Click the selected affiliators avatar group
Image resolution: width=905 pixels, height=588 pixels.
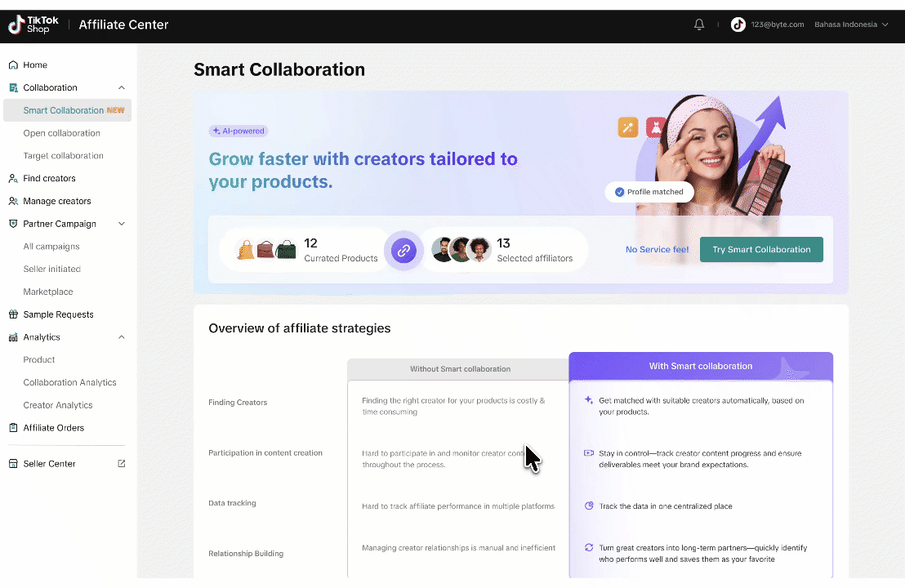pyautogui.click(x=461, y=250)
